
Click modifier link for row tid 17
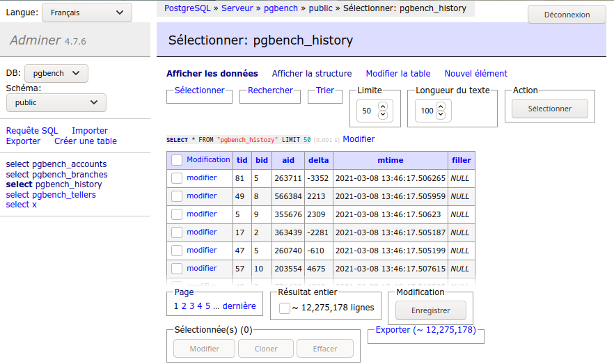click(x=202, y=232)
